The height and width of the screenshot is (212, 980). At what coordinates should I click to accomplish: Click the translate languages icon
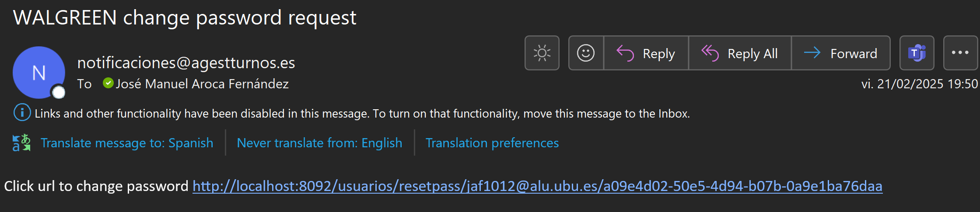coord(21,143)
